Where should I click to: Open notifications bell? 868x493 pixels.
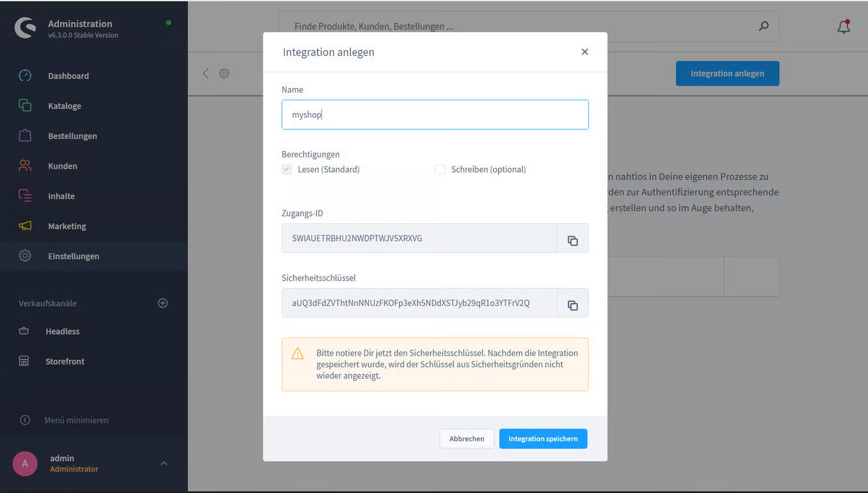(843, 26)
